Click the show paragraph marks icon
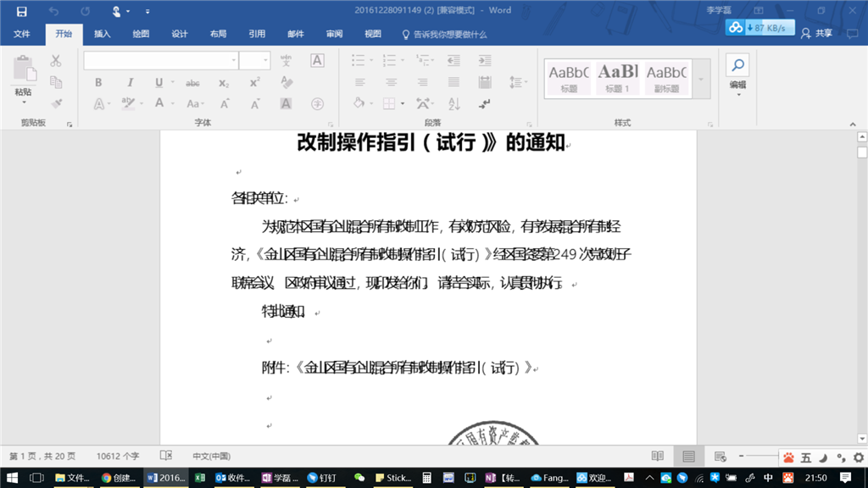Image resolution: width=868 pixels, height=488 pixels. (485, 103)
